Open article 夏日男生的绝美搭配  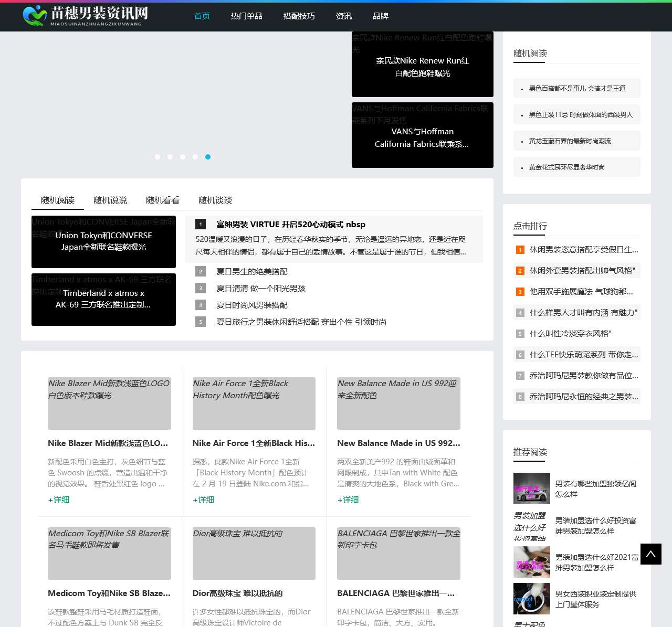point(252,271)
